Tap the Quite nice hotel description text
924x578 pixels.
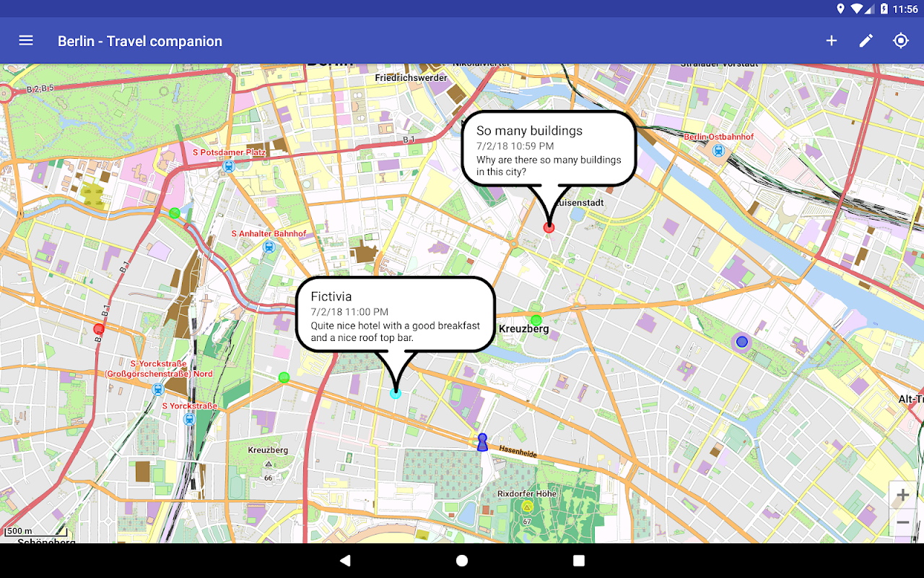point(396,332)
